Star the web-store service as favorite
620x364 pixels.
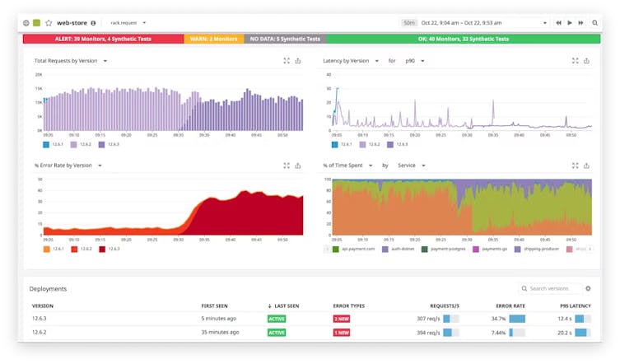(x=49, y=23)
